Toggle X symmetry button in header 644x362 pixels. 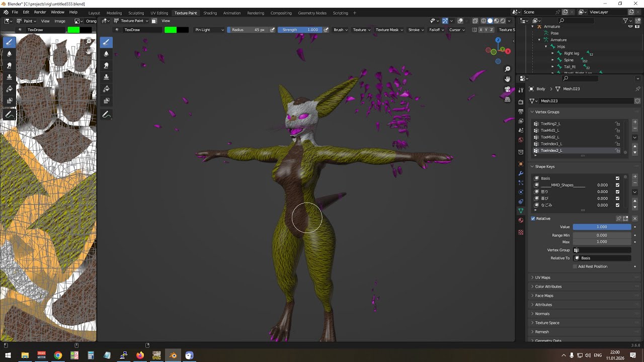480,30
